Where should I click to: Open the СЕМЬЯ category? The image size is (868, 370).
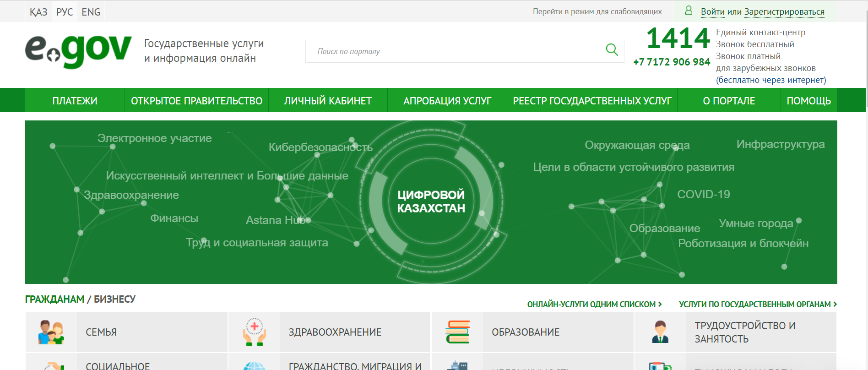point(126,332)
